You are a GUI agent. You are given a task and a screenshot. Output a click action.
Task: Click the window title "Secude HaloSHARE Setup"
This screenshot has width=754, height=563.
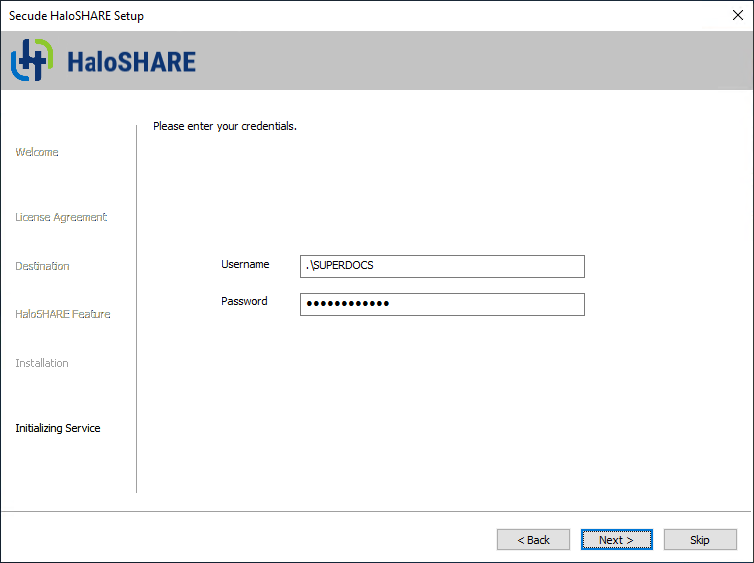(83, 15)
